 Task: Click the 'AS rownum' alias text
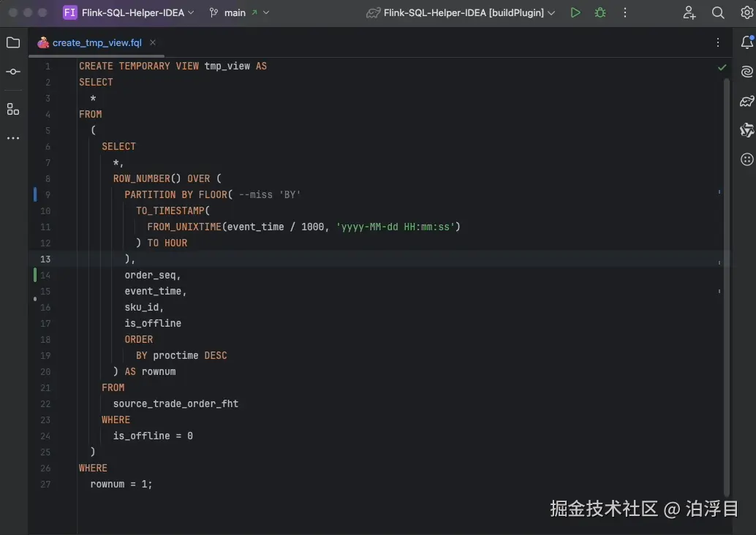(150, 371)
